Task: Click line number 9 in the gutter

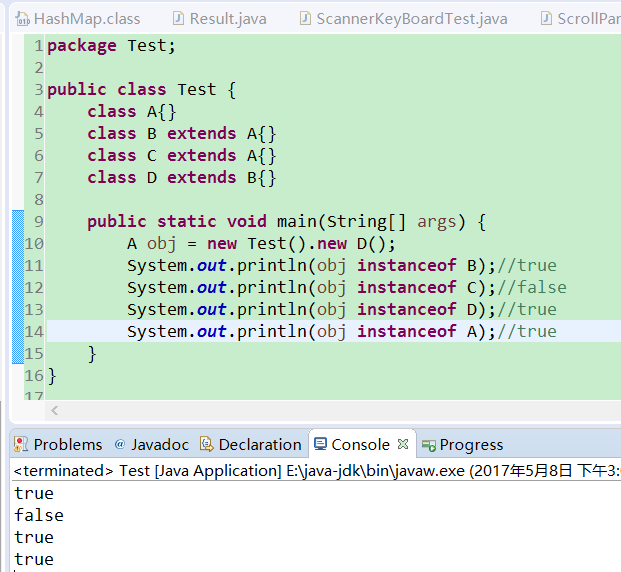Action: point(38,221)
